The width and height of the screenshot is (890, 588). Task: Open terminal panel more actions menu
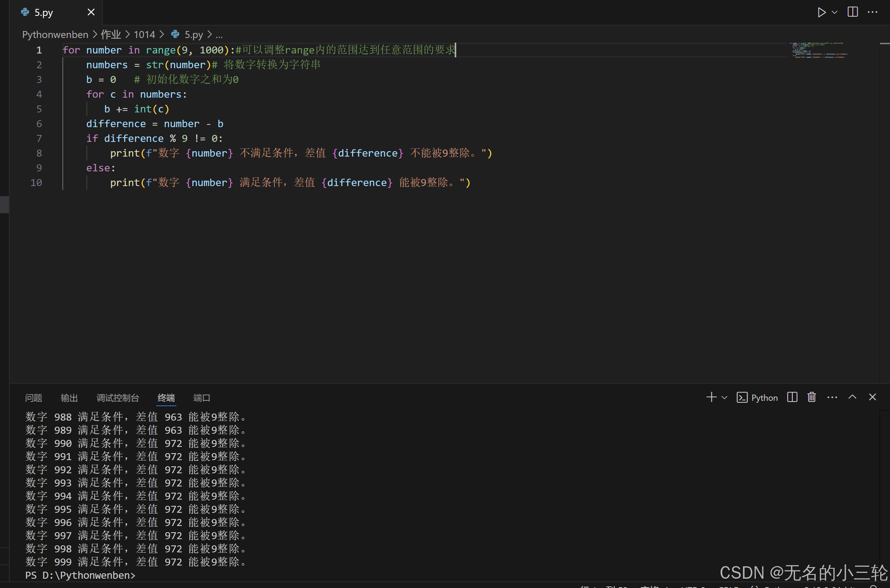pyautogui.click(x=832, y=397)
